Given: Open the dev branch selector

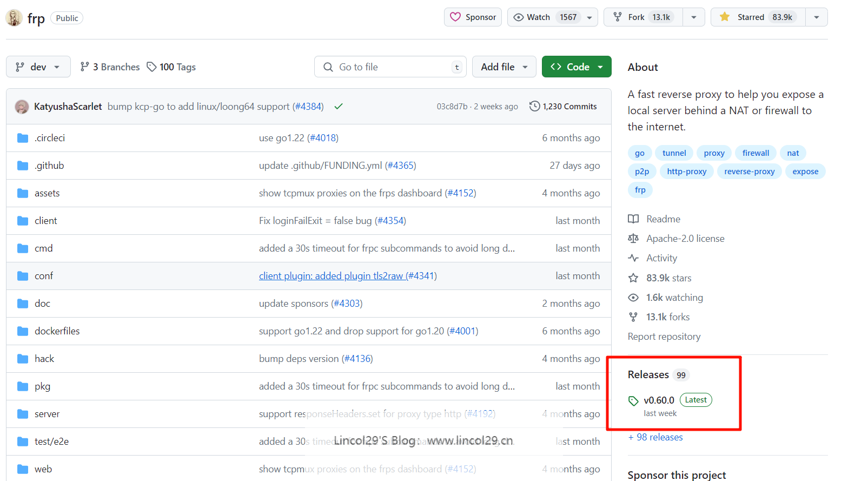Looking at the screenshot, I should 38,67.
